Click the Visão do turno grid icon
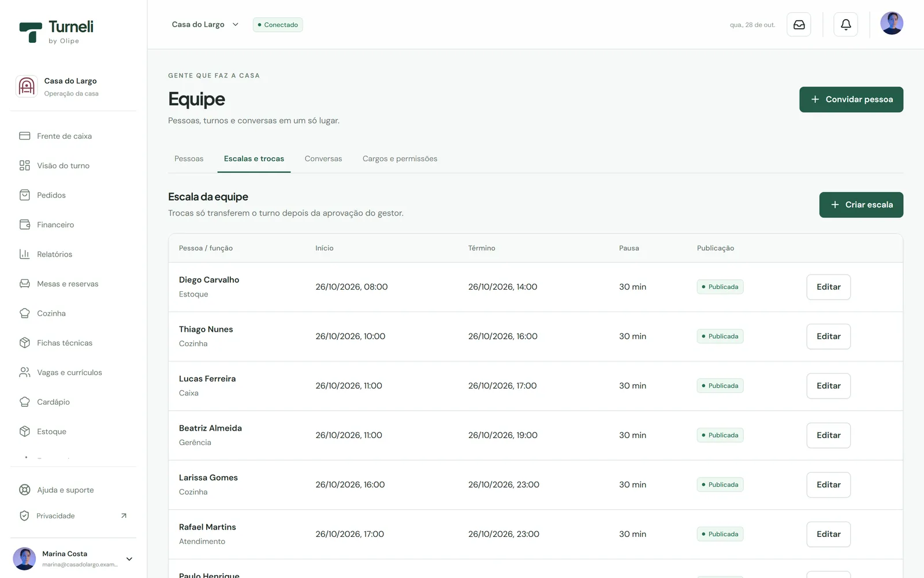The width and height of the screenshot is (924, 578). coord(25,165)
